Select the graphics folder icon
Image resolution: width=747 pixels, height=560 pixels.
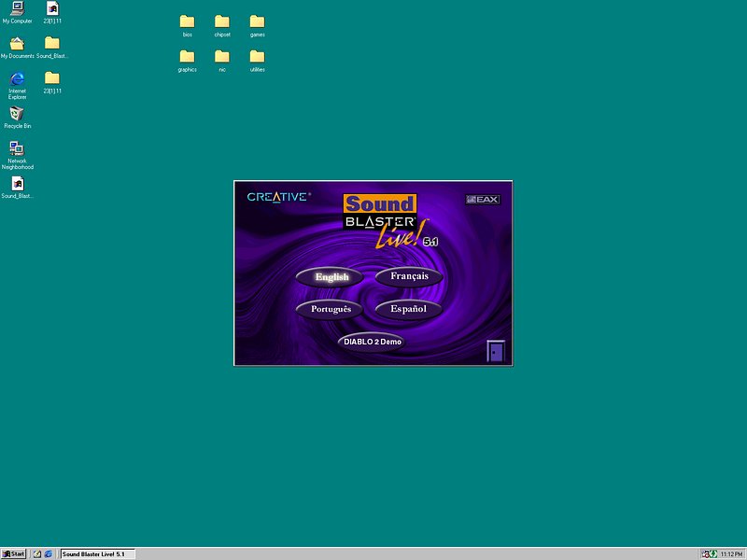(187, 57)
